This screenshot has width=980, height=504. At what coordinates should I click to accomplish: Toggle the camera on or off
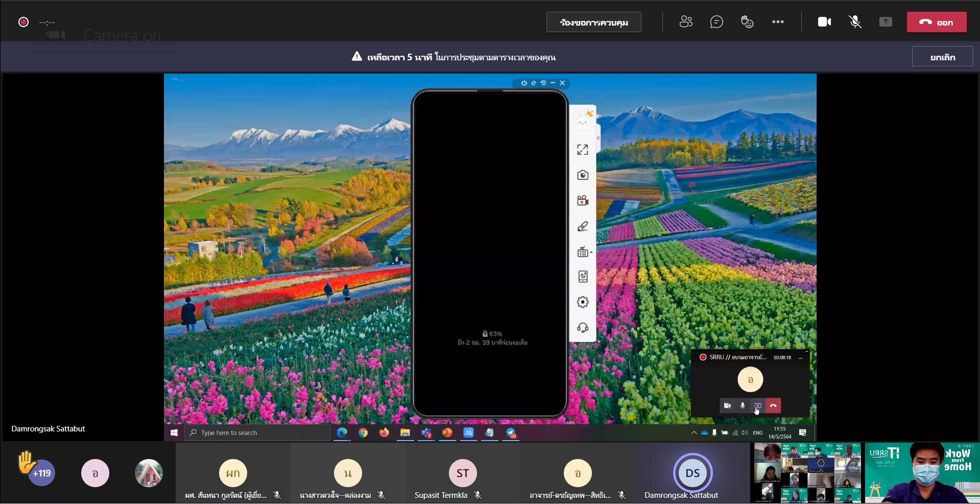824,22
